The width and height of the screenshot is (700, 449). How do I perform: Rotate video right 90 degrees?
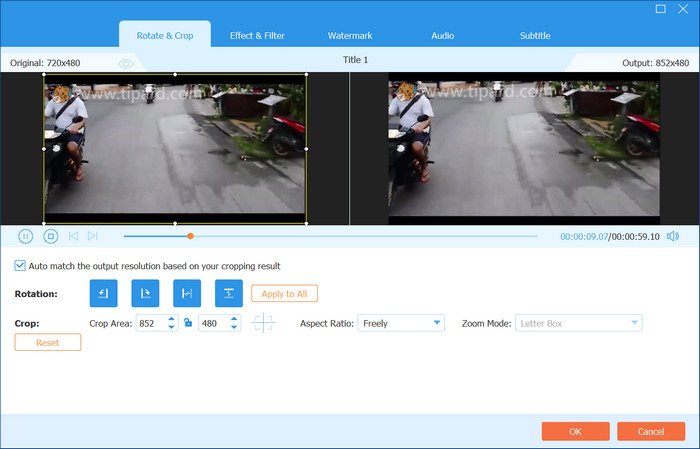tap(145, 293)
